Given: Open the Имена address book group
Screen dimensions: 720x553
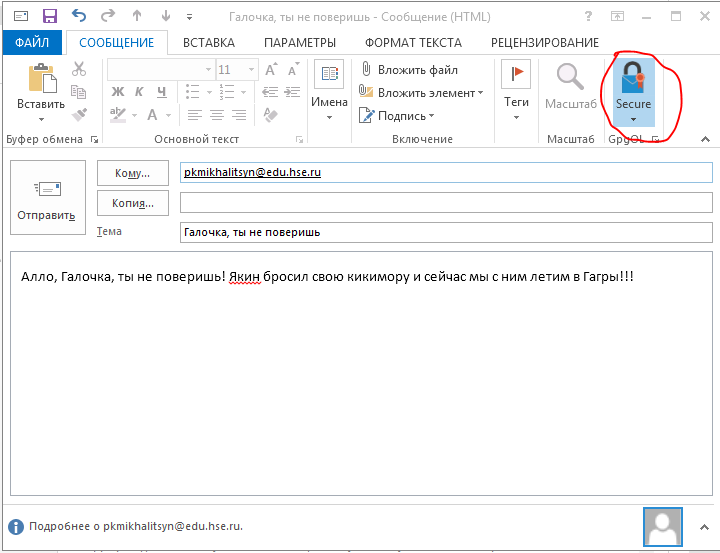Looking at the screenshot, I should pos(329,90).
